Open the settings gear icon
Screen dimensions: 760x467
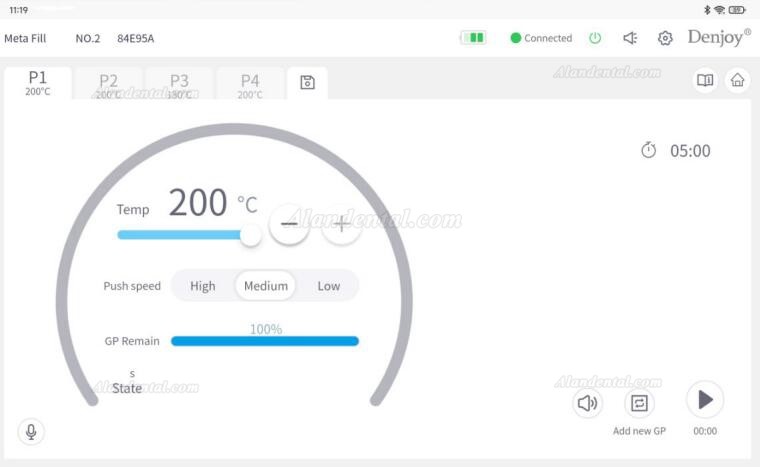click(x=665, y=38)
